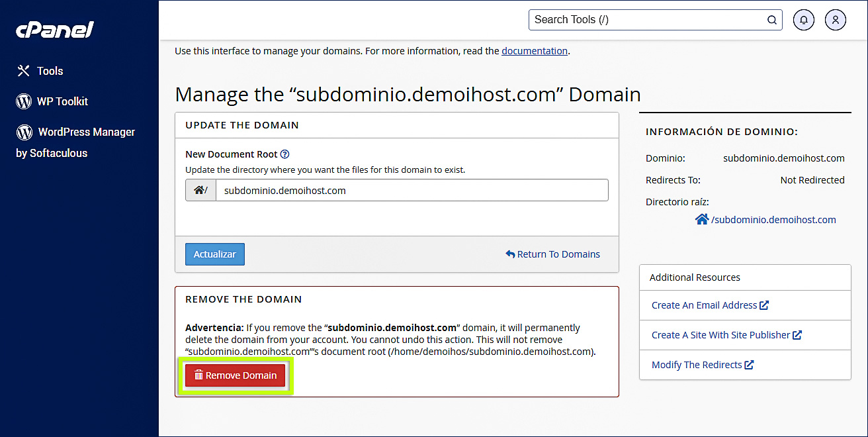868x437 pixels.
Task: Open the notifications bell
Action: click(804, 20)
